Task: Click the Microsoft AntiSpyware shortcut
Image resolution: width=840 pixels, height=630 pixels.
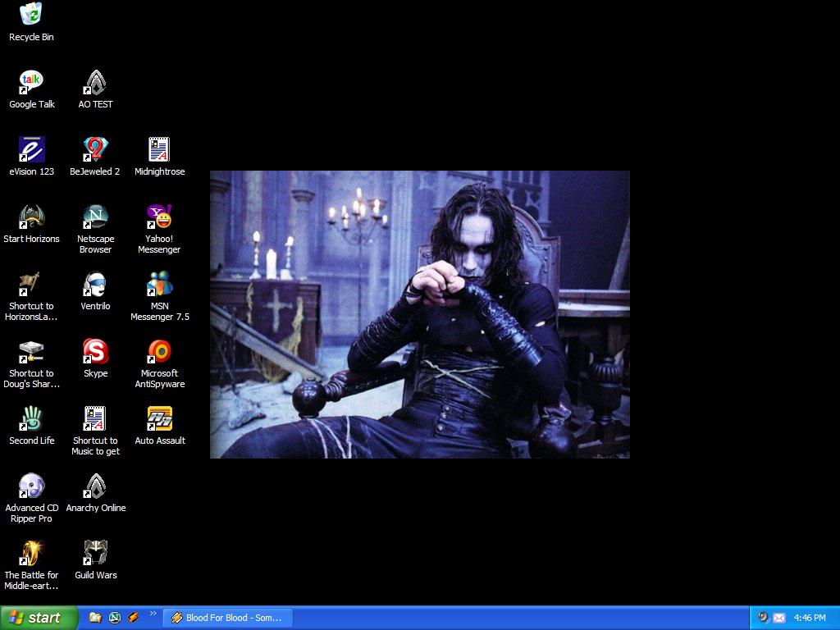Action: 159,351
